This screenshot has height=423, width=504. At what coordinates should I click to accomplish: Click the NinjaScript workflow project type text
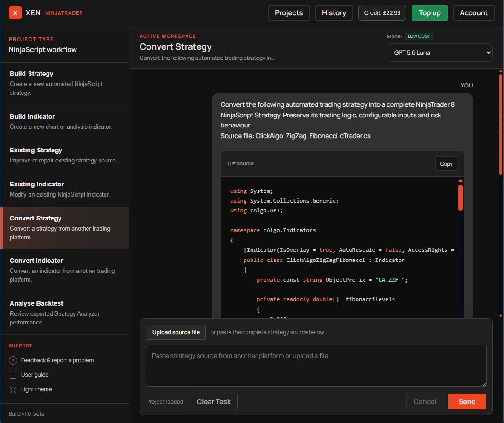coord(43,49)
